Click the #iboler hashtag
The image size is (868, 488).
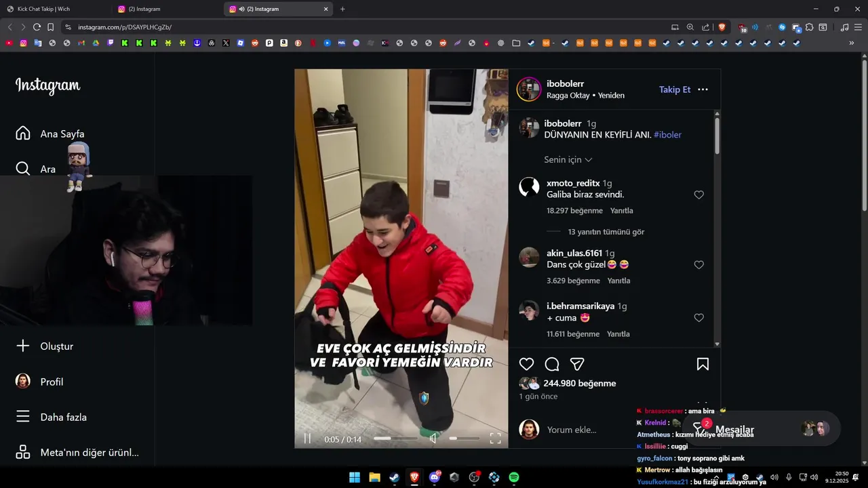(667, 135)
